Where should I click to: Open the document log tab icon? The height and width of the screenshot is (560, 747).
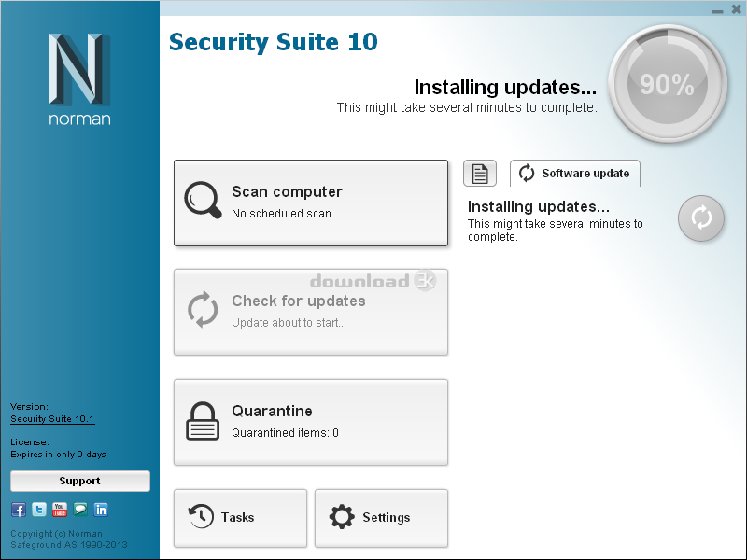click(480, 174)
